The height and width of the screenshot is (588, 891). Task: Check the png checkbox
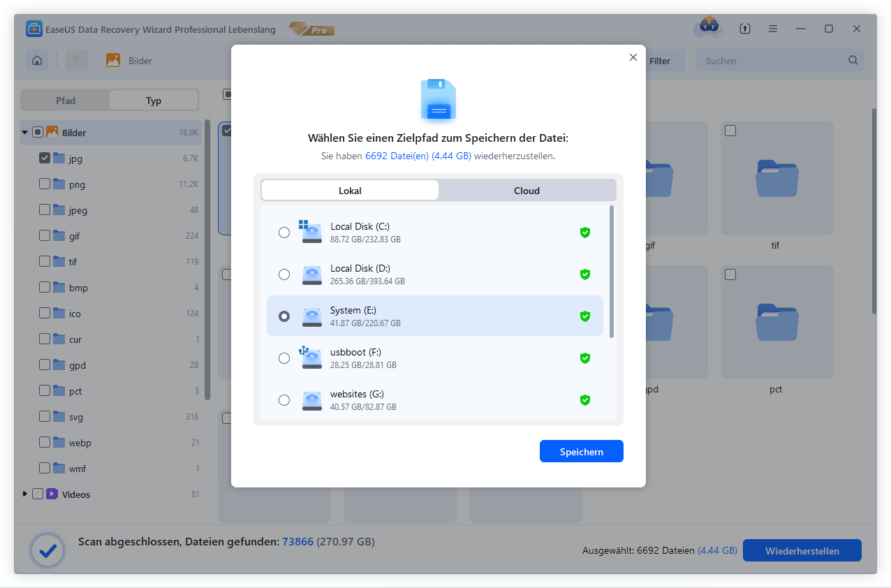(45, 184)
